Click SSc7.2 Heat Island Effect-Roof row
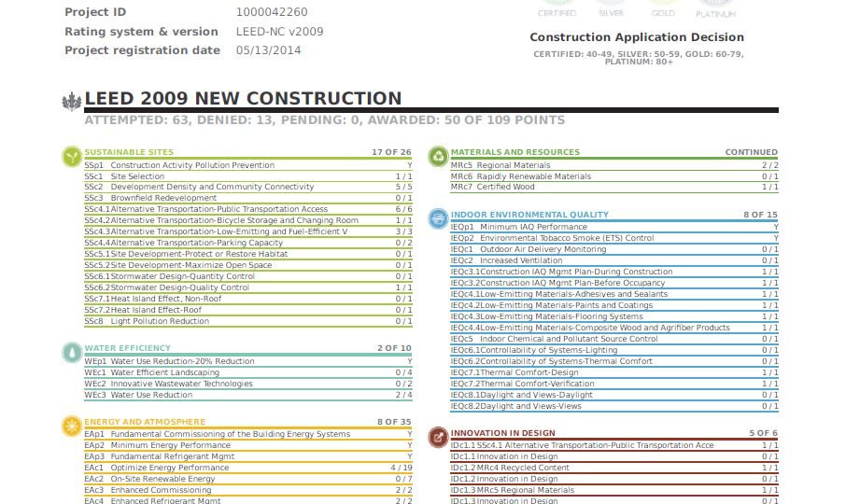Screen dimensions: 846x504 click(248, 311)
